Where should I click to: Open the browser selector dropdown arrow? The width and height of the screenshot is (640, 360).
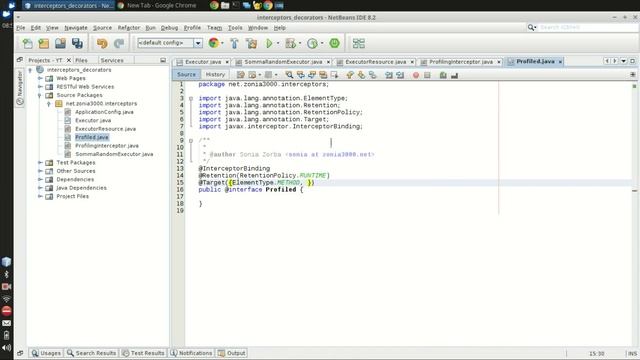point(222,43)
